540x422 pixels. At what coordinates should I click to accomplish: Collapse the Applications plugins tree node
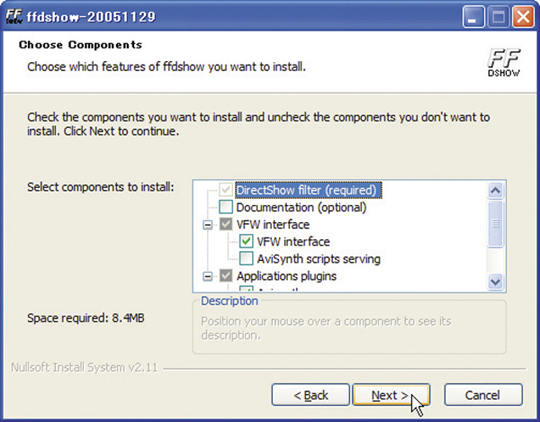(208, 276)
